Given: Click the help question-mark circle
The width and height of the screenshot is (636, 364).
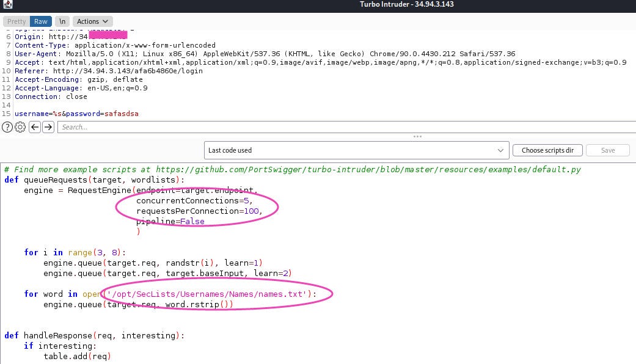Looking at the screenshot, I should [x=6, y=127].
